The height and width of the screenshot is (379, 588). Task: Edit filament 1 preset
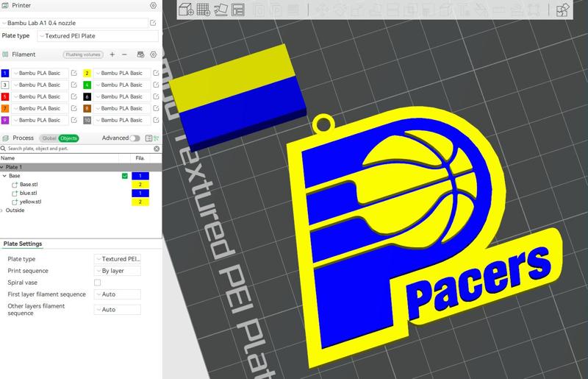(x=74, y=73)
